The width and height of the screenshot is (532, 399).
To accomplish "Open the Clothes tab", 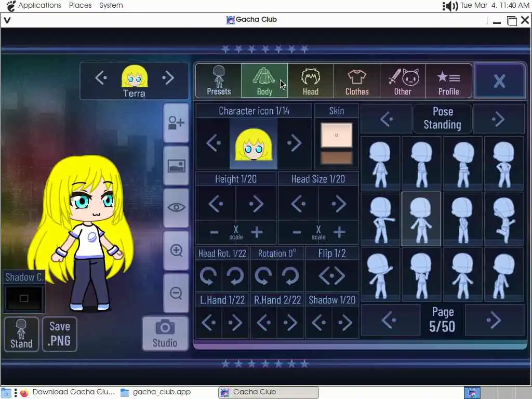I will click(x=356, y=81).
